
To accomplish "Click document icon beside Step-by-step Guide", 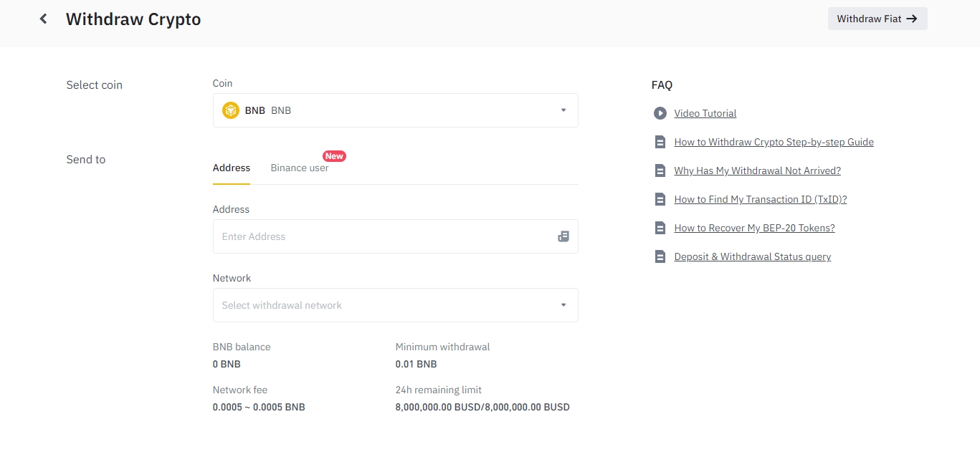I will click(660, 142).
